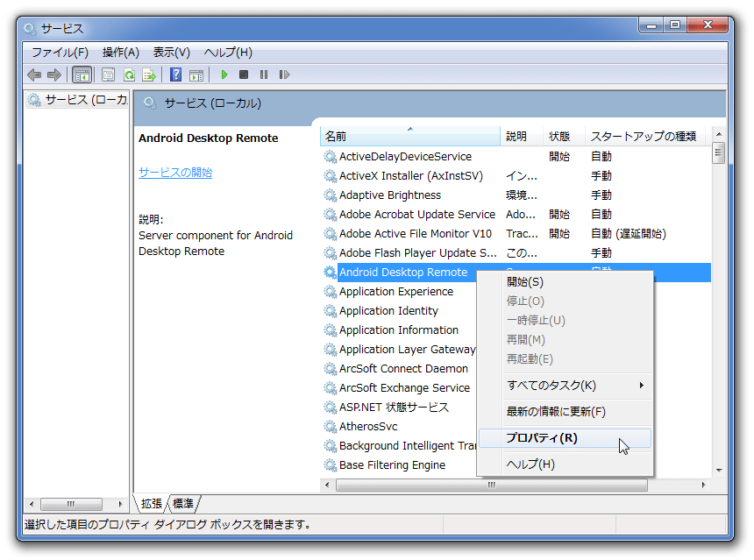Choose ヘルプ(H) in the context menu

coord(565,464)
